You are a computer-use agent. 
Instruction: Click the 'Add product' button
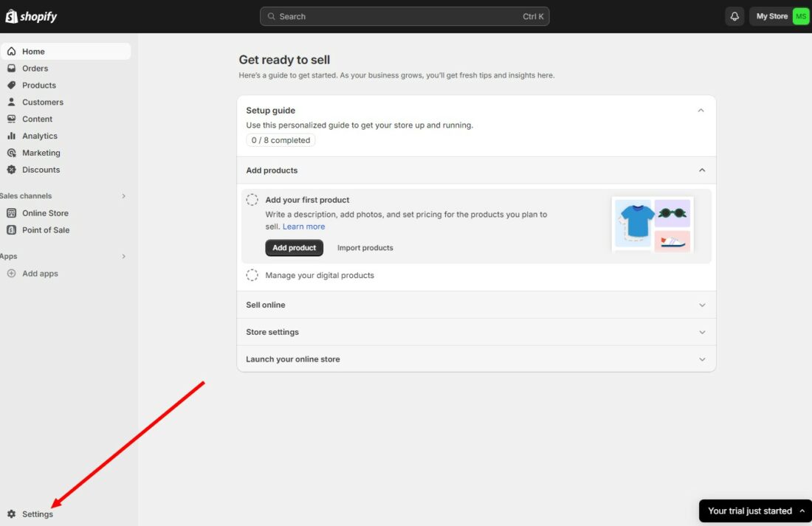(294, 248)
